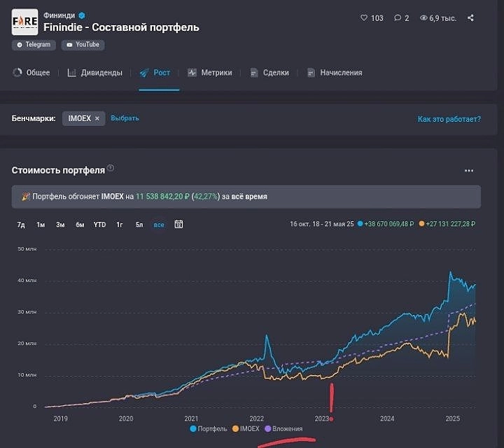
Task: Click the info icon beside Стоимость портфеля
Action: point(111,169)
